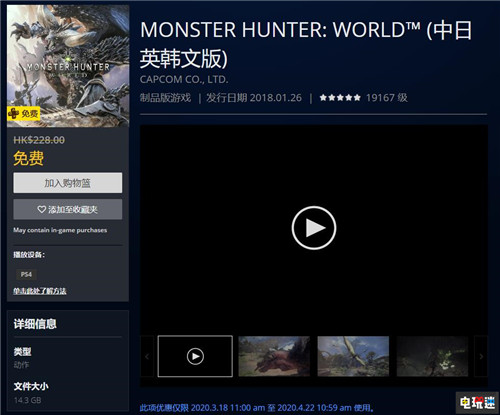Click release date 发行日期 2018.01.26
500x415 pixels.
pos(254,98)
